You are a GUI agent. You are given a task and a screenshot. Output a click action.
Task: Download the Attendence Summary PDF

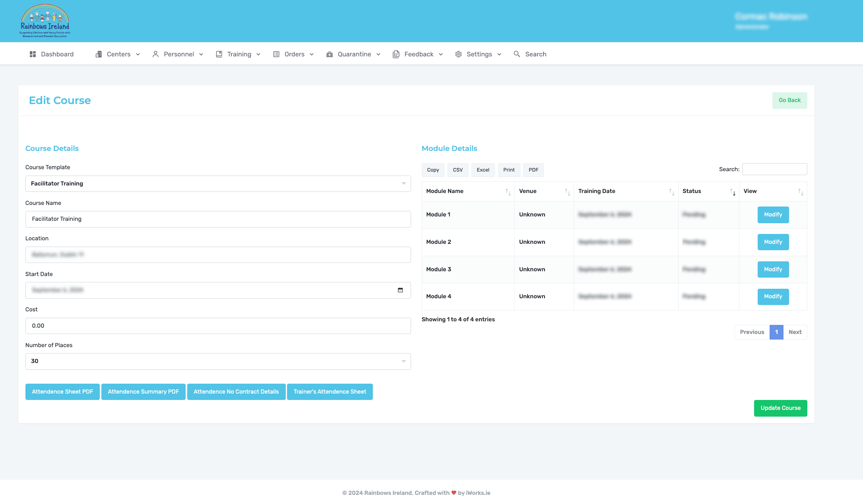point(144,392)
